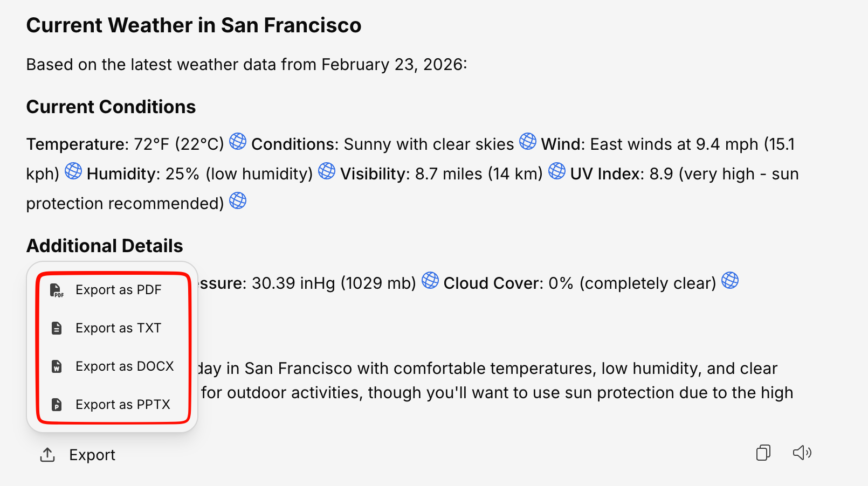
Task: Click the copy response icon
Action: (763, 453)
